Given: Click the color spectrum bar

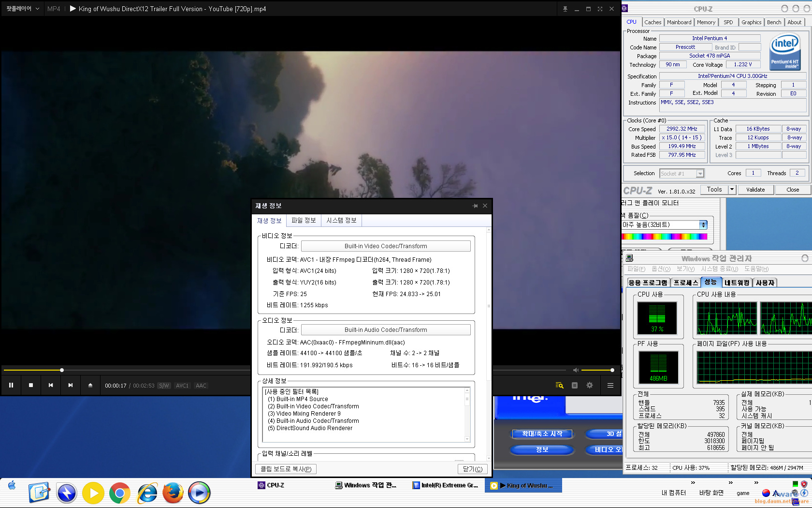Looking at the screenshot, I should point(664,237).
